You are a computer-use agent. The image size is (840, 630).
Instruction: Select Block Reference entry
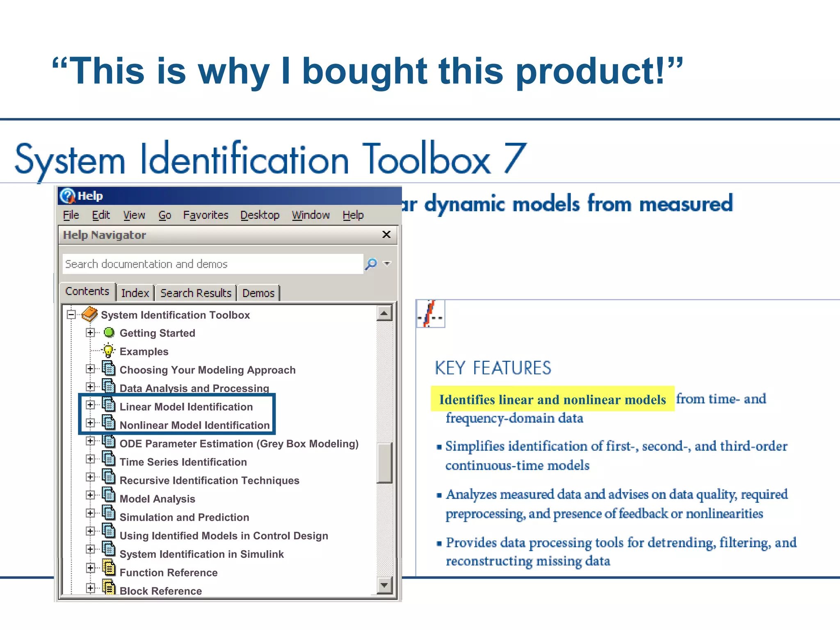(x=160, y=591)
